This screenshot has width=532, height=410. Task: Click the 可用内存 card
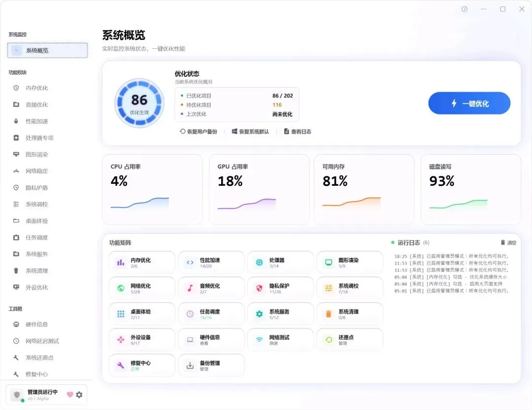364,189
